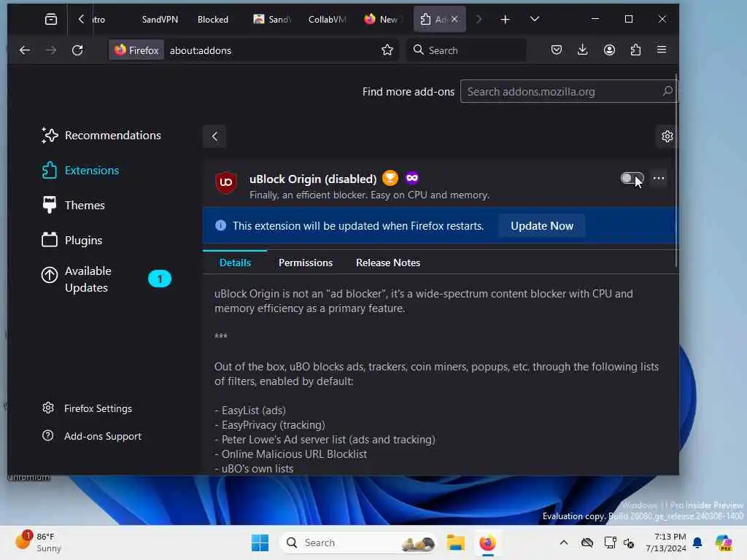Click the uBlock Origin shield logo
The width and height of the screenshot is (747, 560).
(x=226, y=182)
